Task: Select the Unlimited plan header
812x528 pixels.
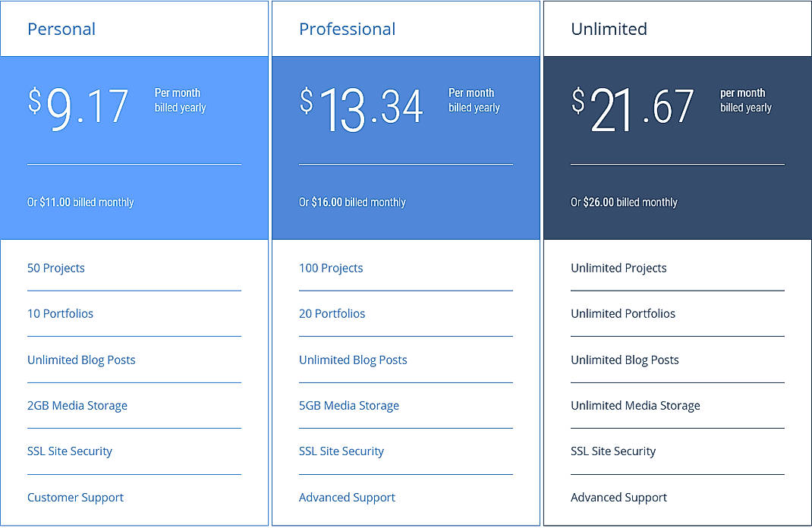Action: (609, 29)
